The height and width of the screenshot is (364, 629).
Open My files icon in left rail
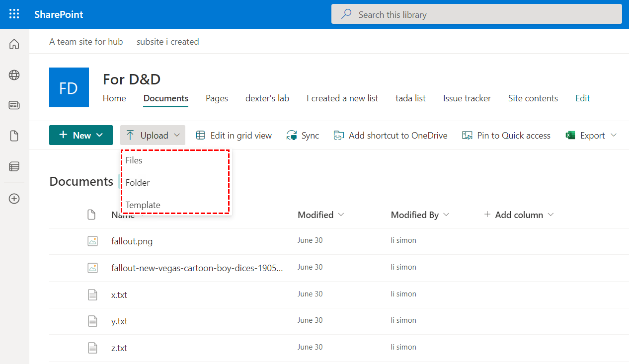click(14, 136)
